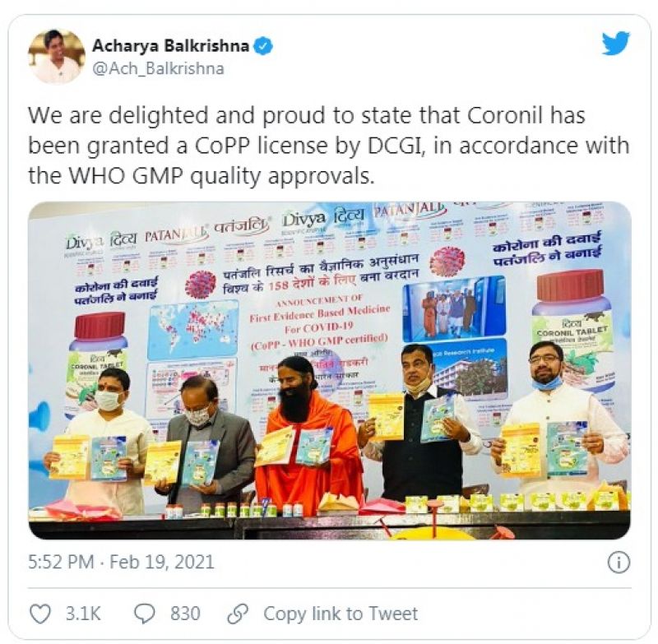
Task: Click the Twitter bird logo
Action: pyautogui.click(x=616, y=44)
